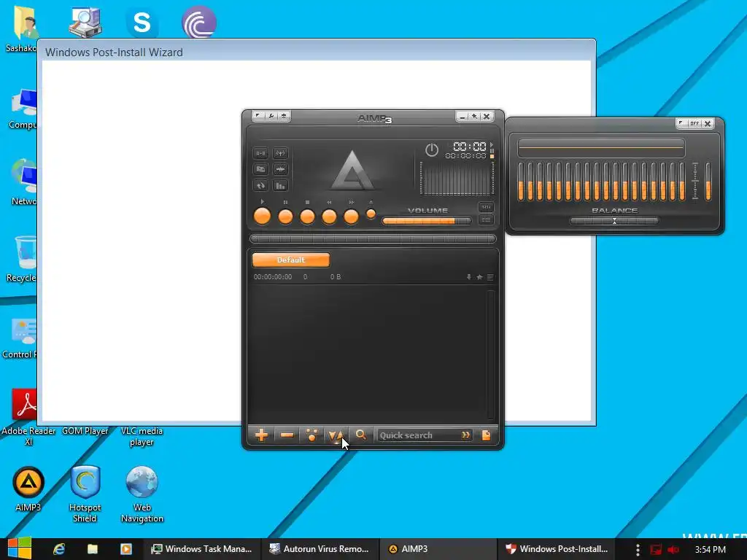Open File Explorer from taskbar
Screen dimensions: 747x560
93,548
